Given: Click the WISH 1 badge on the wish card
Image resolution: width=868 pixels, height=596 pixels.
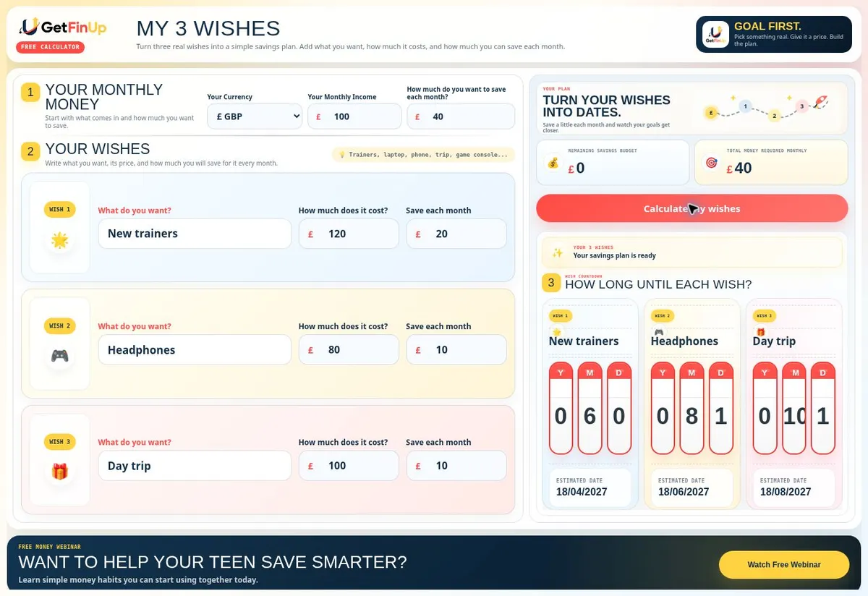Looking at the screenshot, I should [59, 210].
